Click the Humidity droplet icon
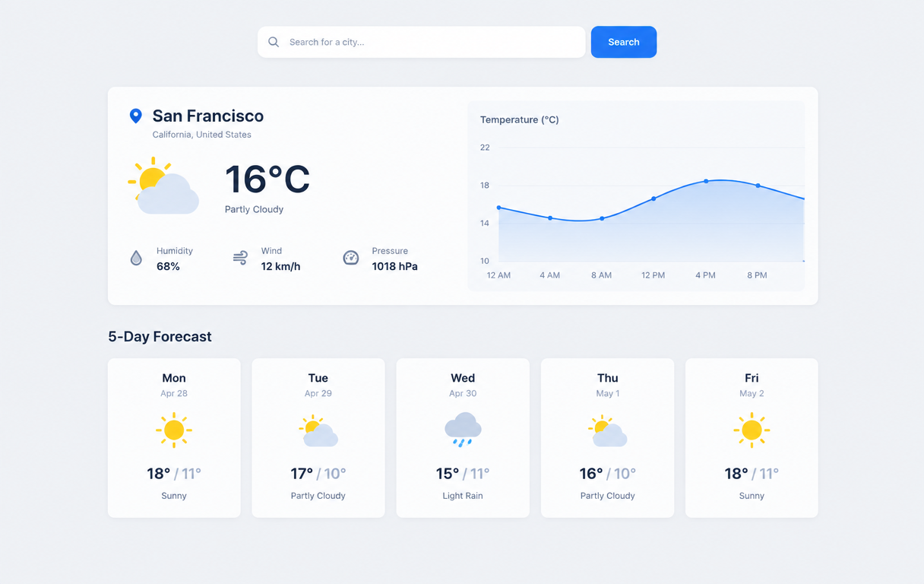 (x=136, y=259)
